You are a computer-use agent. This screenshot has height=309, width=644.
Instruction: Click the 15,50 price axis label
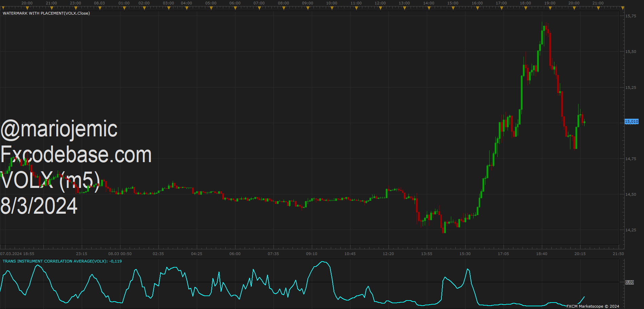point(631,52)
